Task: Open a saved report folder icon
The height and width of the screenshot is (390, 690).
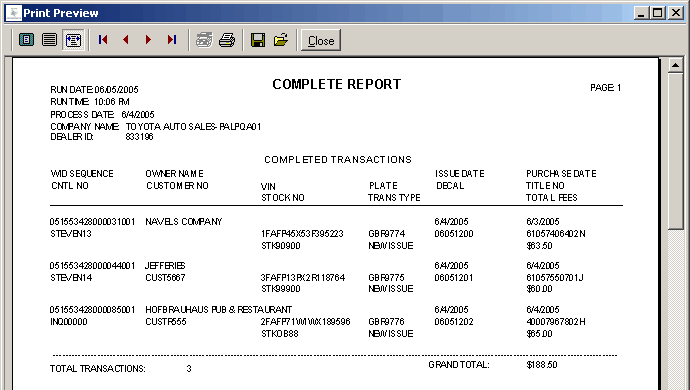Action: click(281, 40)
